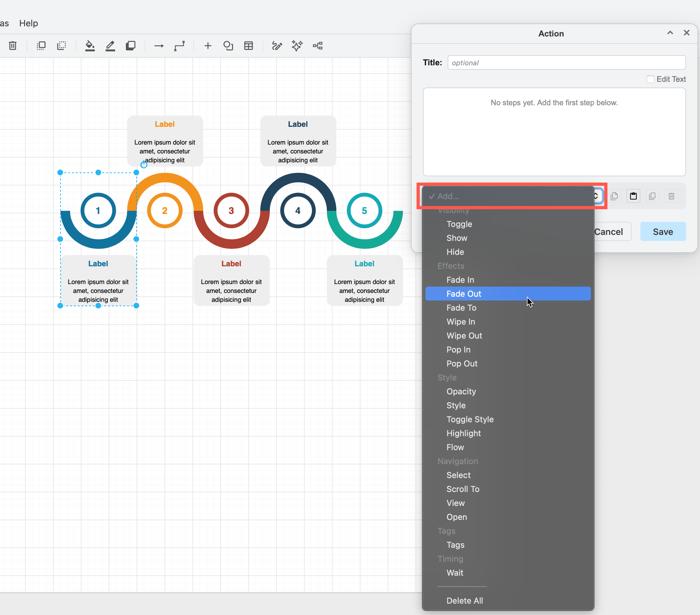This screenshot has height=615, width=700.
Task: Choose Delete All at dropdown bottom
Action: [x=508, y=601]
